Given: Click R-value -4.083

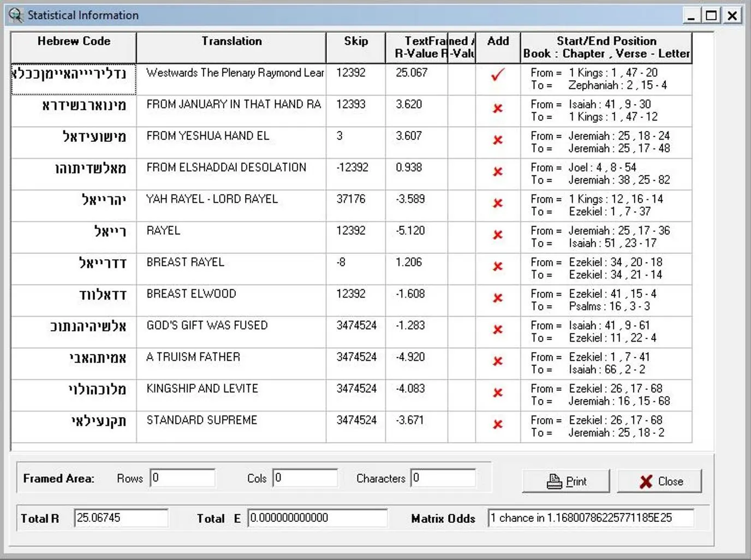Looking at the screenshot, I should [x=410, y=389].
